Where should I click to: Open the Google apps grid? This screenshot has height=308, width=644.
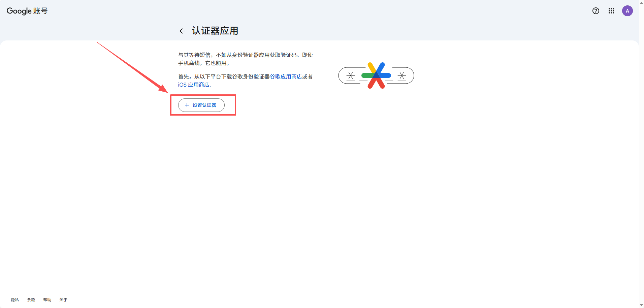(611, 11)
